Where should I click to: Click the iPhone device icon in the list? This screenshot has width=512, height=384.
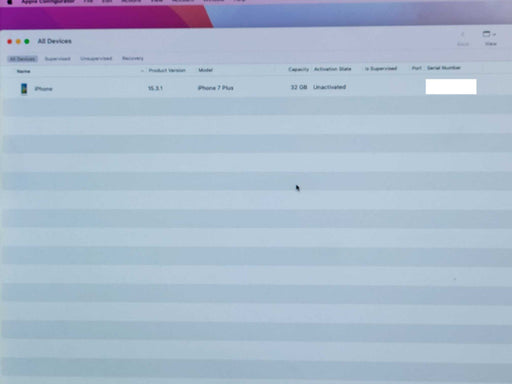(24, 89)
